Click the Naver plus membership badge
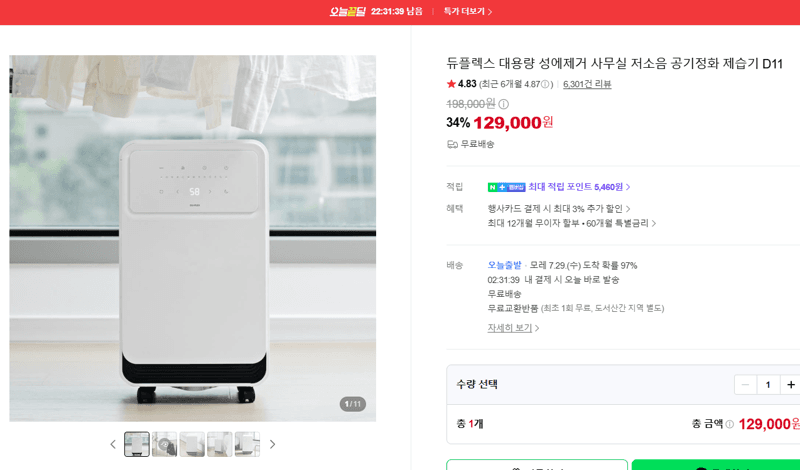The height and width of the screenshot is (470, 800). 506,187
